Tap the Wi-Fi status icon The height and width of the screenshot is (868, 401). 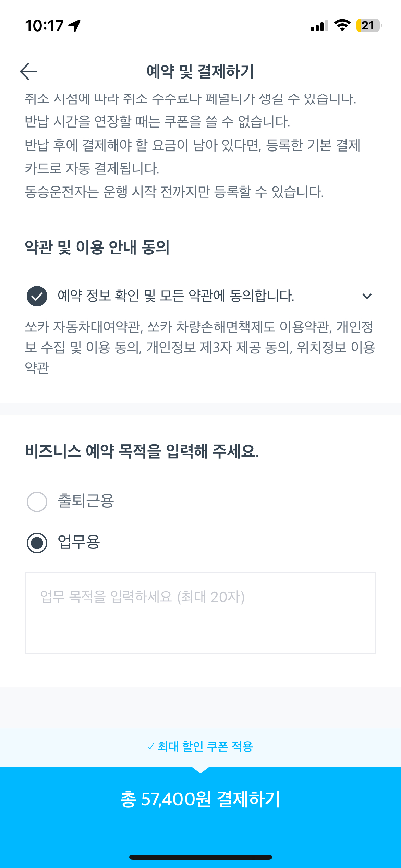point(342,25)
